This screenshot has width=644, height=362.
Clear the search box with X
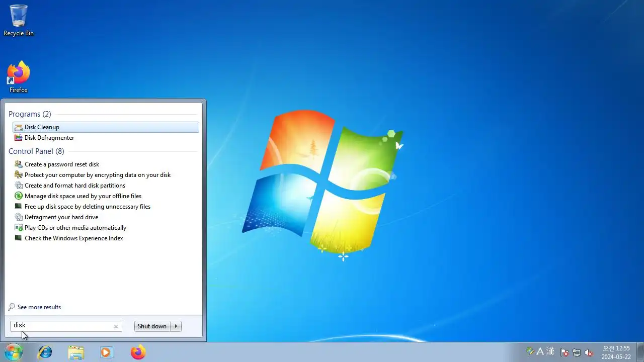116,326
